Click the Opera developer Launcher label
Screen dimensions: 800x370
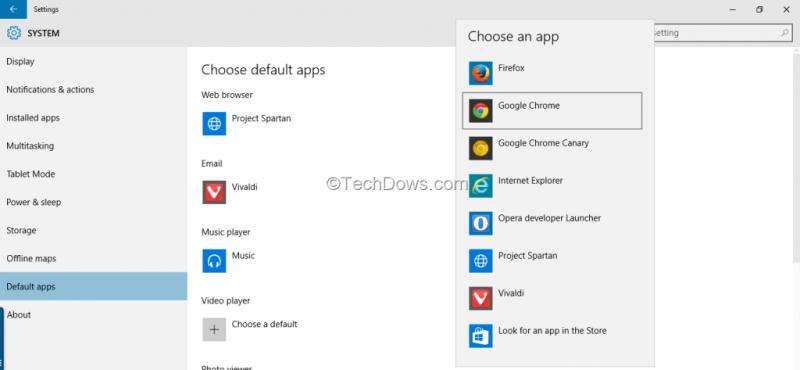(x=549, y=218)
